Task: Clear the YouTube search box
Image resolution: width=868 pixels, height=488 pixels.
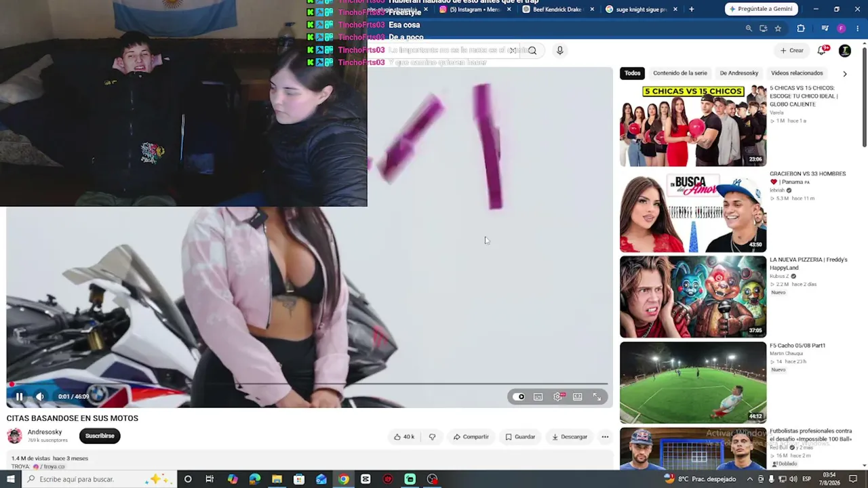Action: click(x=513, y=50)
